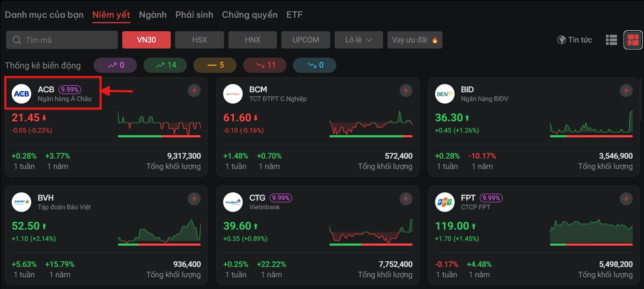Click BVH one-week change +5.63%
The image size is (644, 289).
coord(24,264)
